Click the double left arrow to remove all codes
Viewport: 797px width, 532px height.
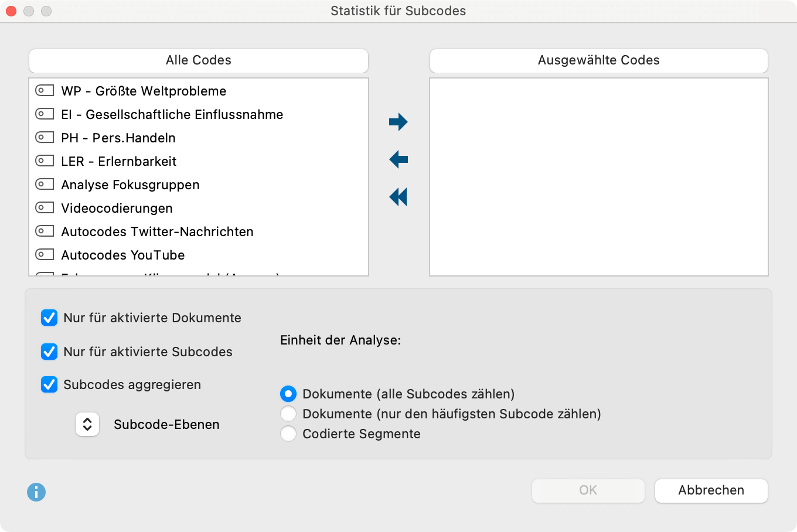[x=398, y=197]
